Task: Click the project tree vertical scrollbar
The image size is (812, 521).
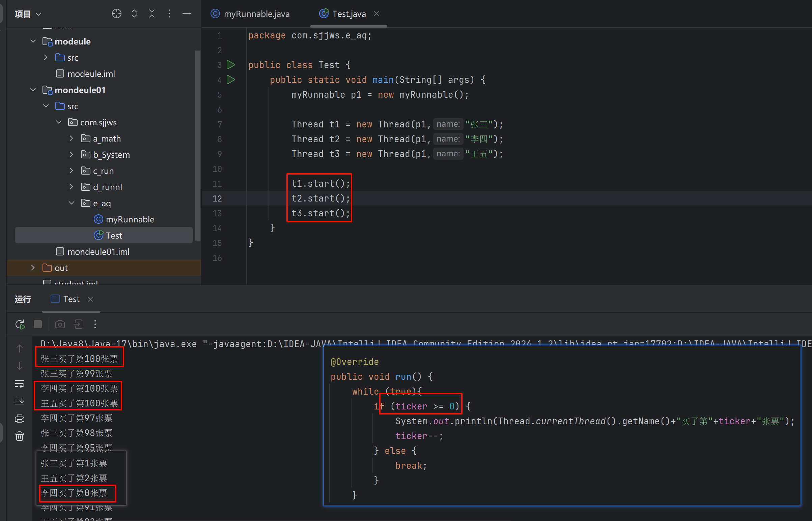Action: coord(197,146)
